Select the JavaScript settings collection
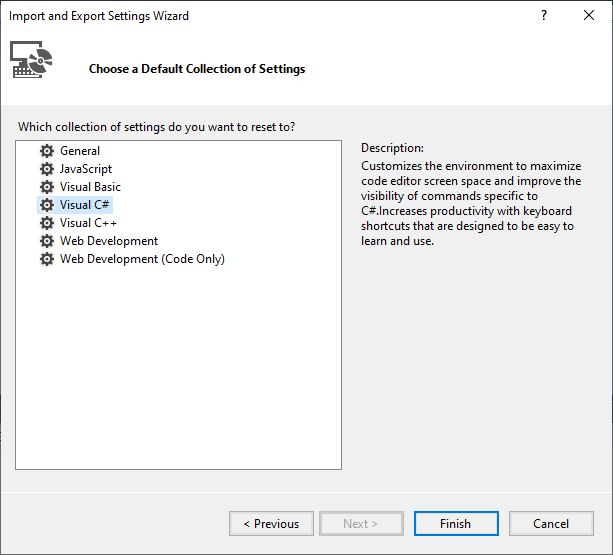Viewport: 613px width, 555px height. point(86,169)
